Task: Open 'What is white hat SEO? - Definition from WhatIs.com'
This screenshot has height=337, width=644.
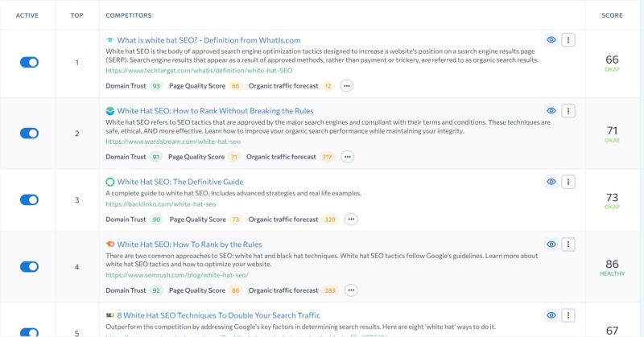Action: 208,40
